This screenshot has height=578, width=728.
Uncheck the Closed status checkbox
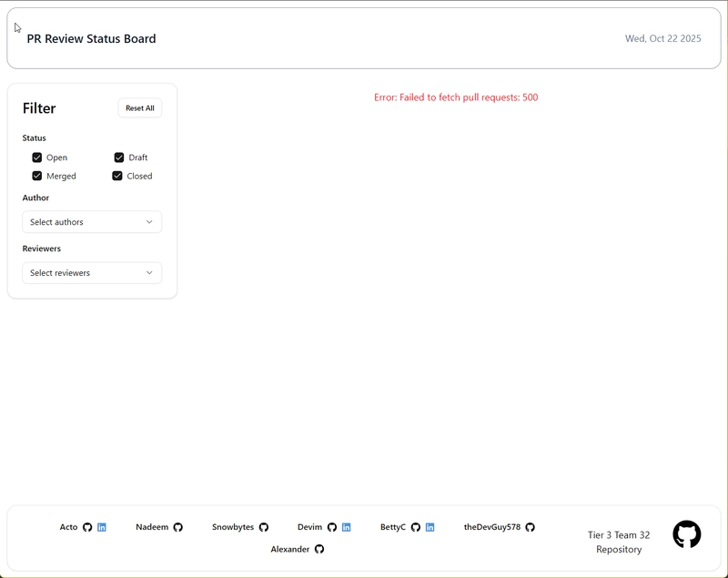coord(117,176)
